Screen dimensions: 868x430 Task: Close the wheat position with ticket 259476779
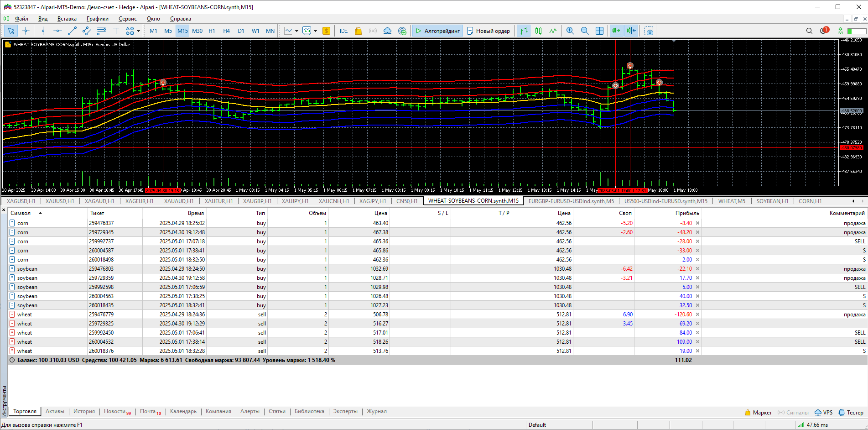point(697,315)
